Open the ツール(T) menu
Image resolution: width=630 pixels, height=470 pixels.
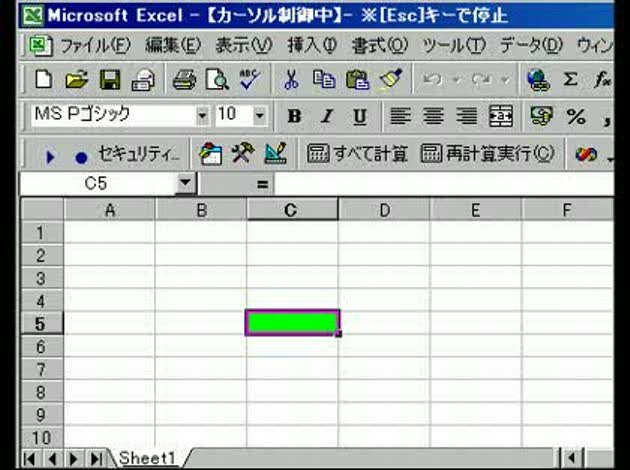click(x=454, y=46)
